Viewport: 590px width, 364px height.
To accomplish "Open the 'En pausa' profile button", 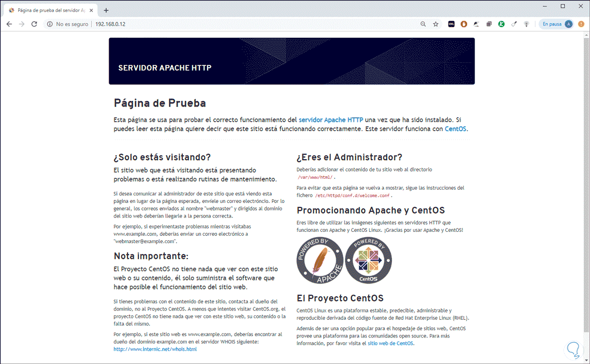I will (x=557, y=24).
